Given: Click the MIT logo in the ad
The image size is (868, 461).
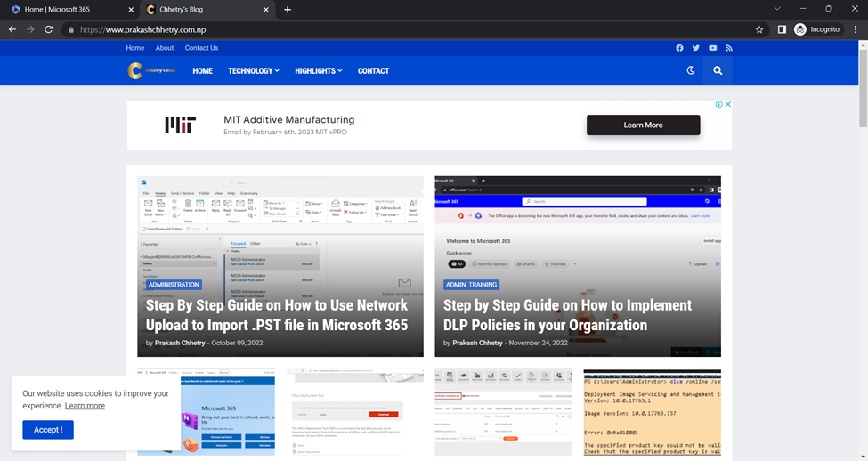Looking at the screenshot, I should pos(181,125).
